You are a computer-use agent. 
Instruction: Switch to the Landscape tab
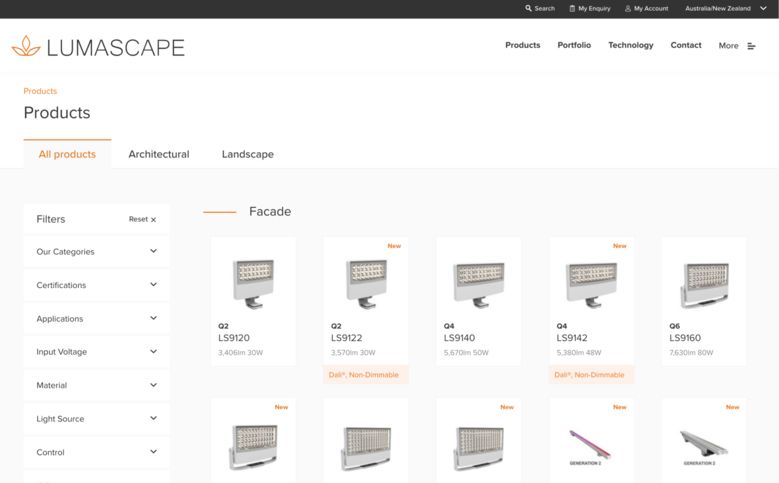point(247,154)
